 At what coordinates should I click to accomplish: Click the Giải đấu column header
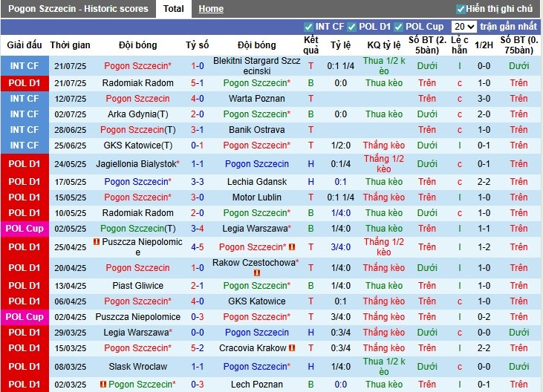25,45
